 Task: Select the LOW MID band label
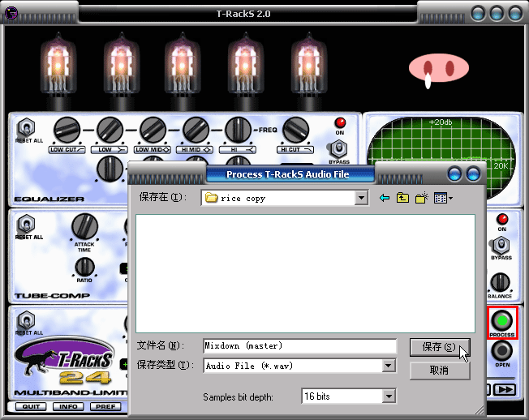(153, 150)
